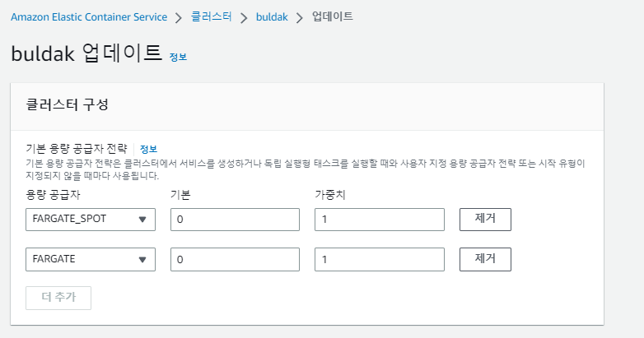The height and width of the screenshot is (338, 644).
Task: Focus the 기본 field for FARGATE_SPOT
Action: click(235, 220)
